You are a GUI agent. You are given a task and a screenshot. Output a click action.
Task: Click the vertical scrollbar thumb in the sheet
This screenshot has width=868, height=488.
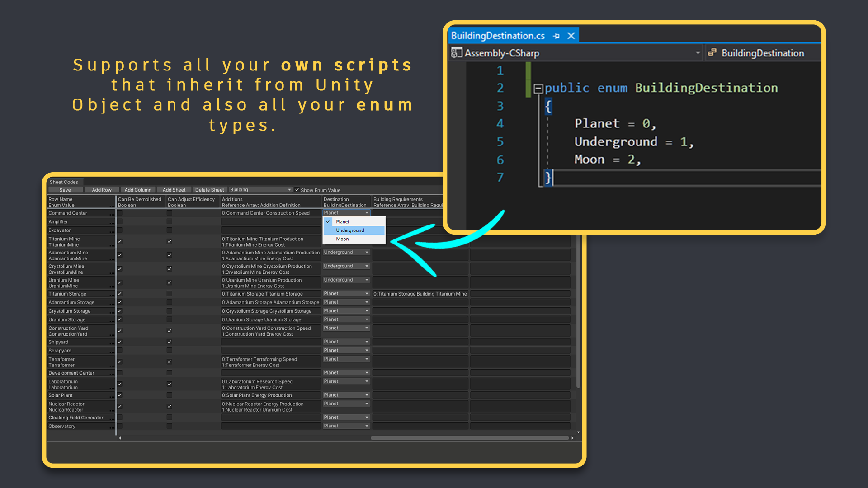coord(578,312)
